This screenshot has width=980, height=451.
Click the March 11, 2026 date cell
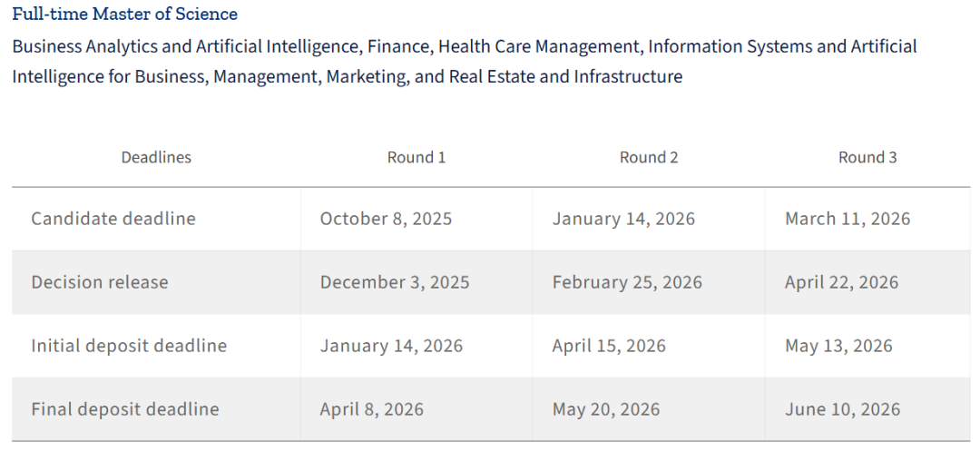[x=848, y=219]
